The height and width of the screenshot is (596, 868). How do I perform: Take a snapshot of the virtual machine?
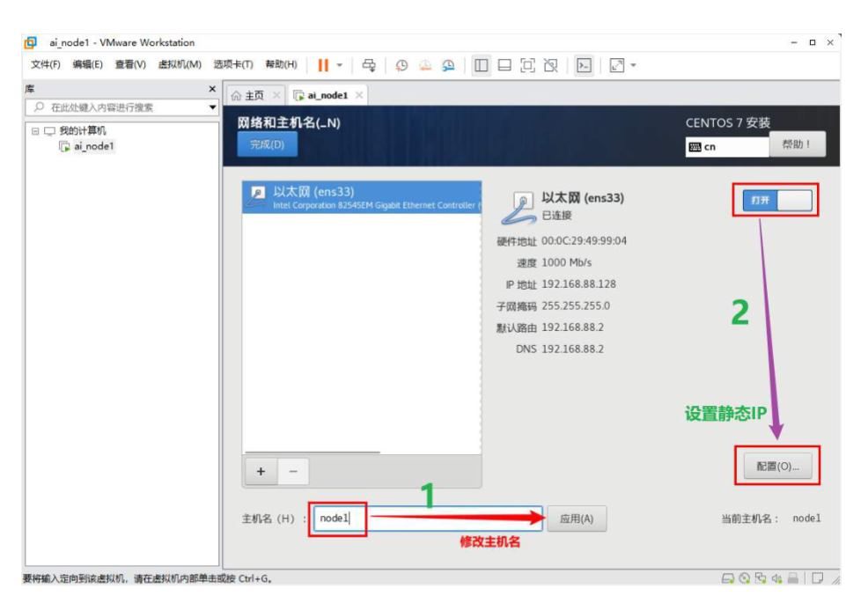tap(402, 65)
